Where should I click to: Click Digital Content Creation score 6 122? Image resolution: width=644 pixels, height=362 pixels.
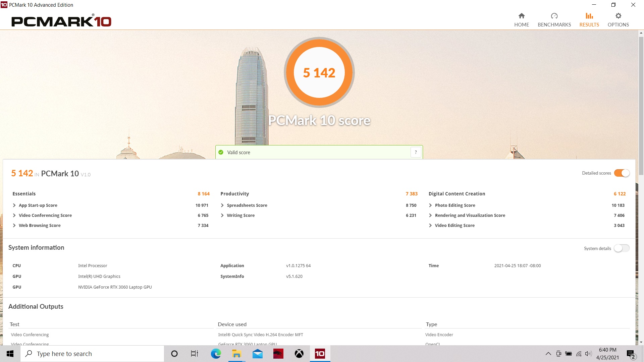tap(620, 194)
